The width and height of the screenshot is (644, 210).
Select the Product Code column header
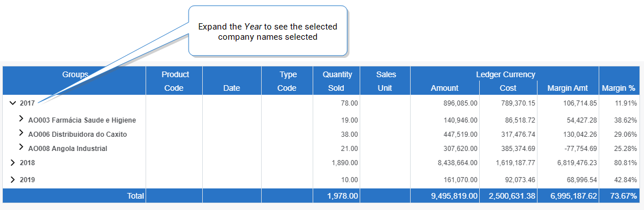pos(175,81)
